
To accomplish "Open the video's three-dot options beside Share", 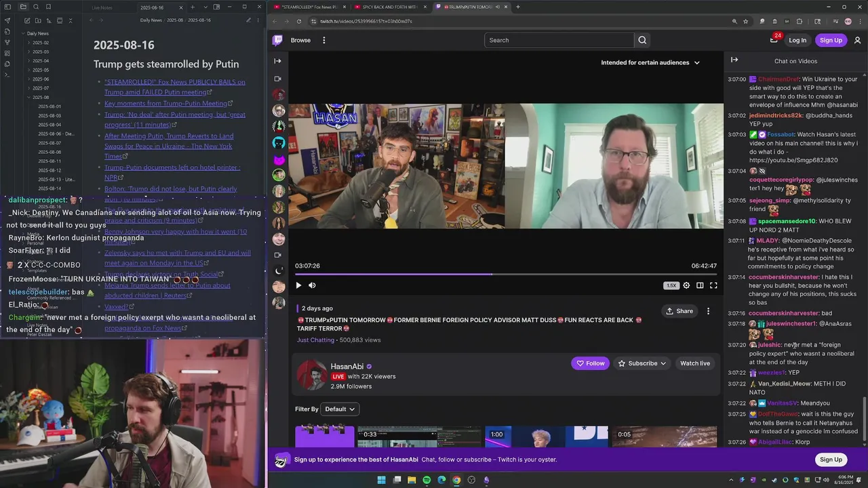I will coord(708,311).
